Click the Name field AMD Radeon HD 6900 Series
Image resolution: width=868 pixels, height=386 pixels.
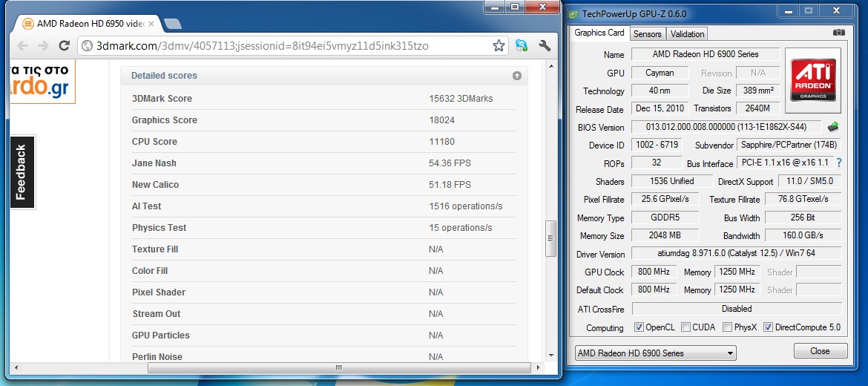706,54
